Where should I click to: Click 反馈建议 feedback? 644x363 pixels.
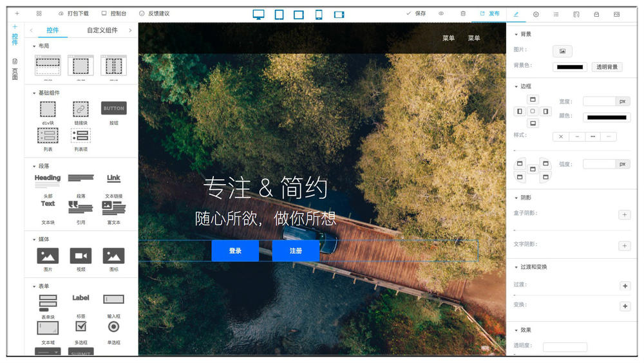(154, 14)
